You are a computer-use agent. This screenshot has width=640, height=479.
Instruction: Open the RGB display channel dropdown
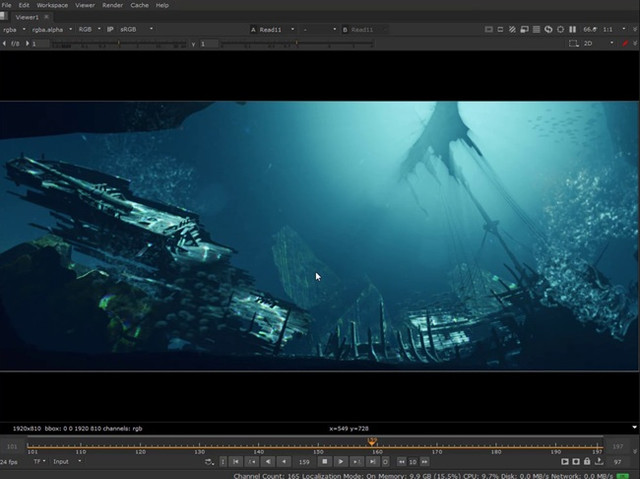point(89,29)
